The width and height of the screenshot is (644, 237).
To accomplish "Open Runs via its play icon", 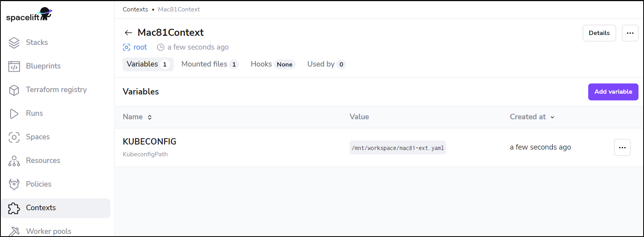I will pos(14,114).
